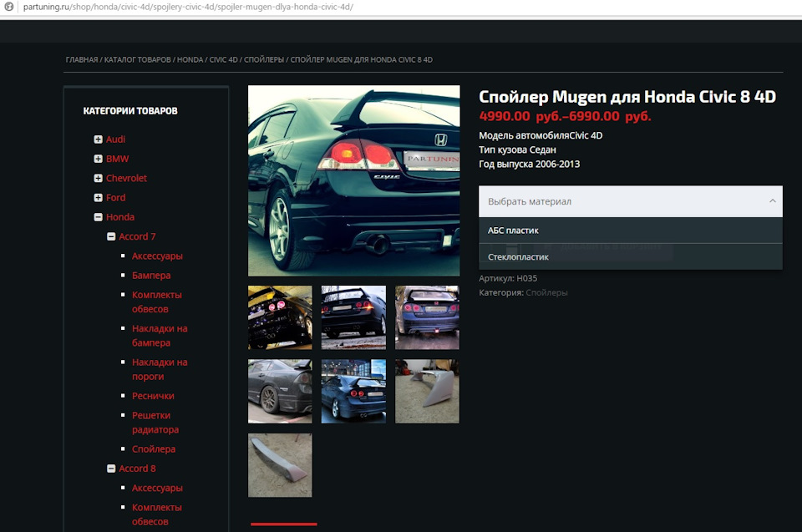Open Реснички under Accord 7
The height and width of the screenshot is (532, 802).
pos(153,396)
